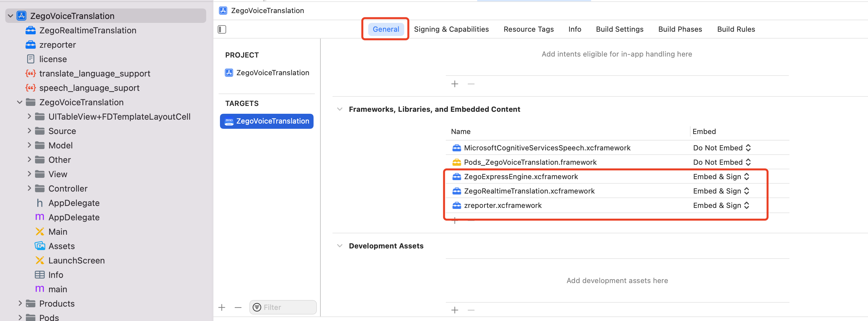Open the Build Phases tab
The image size is (868, 321).
(x=680, y=29)
